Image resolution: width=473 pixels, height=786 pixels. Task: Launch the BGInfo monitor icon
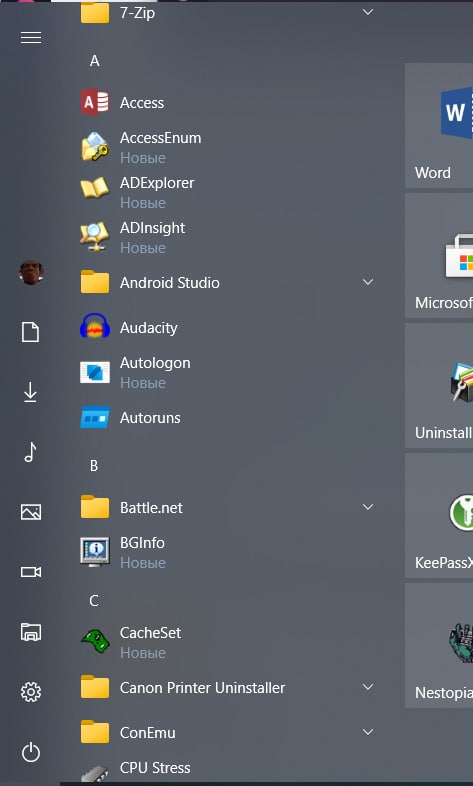pos(95,551)
